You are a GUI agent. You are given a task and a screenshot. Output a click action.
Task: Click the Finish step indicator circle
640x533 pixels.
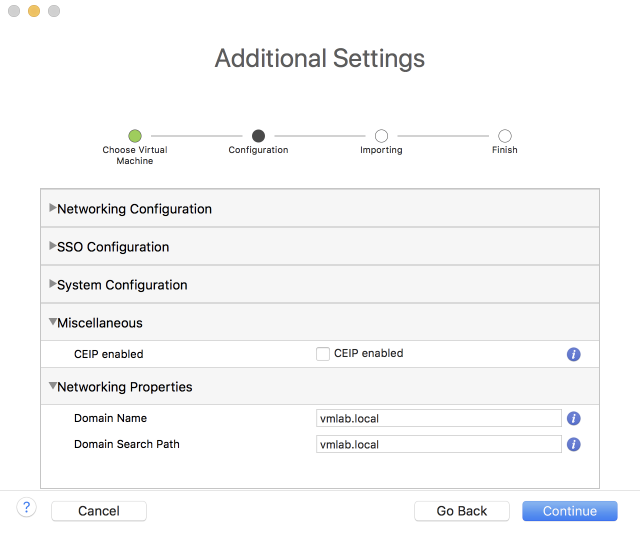(x=505, y=136)
